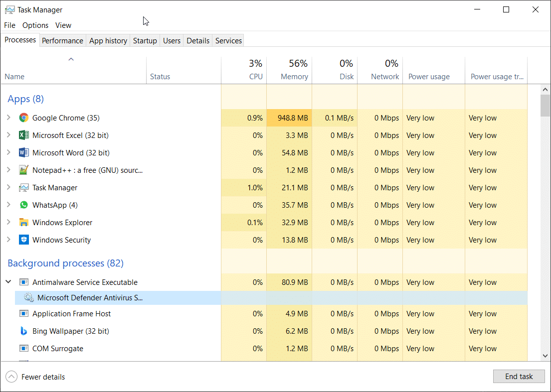
Task: Collapse view with Fewer details toggle
Action: click(35, 377)
